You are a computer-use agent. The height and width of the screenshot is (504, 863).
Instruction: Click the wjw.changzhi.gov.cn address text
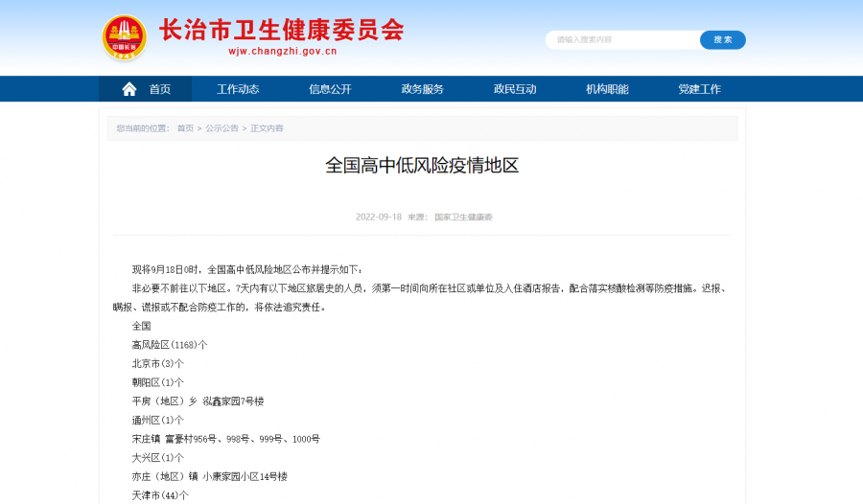point(282,52)
